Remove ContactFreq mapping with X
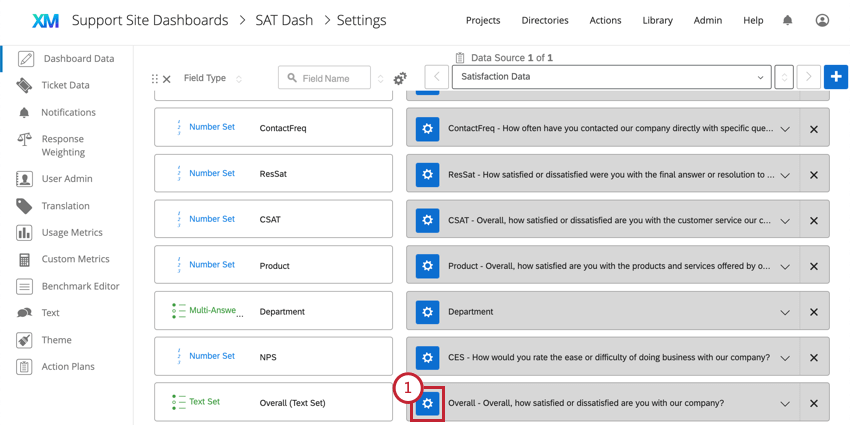The width and height of the screenshot is (850, 425). [x=814, y=129]
